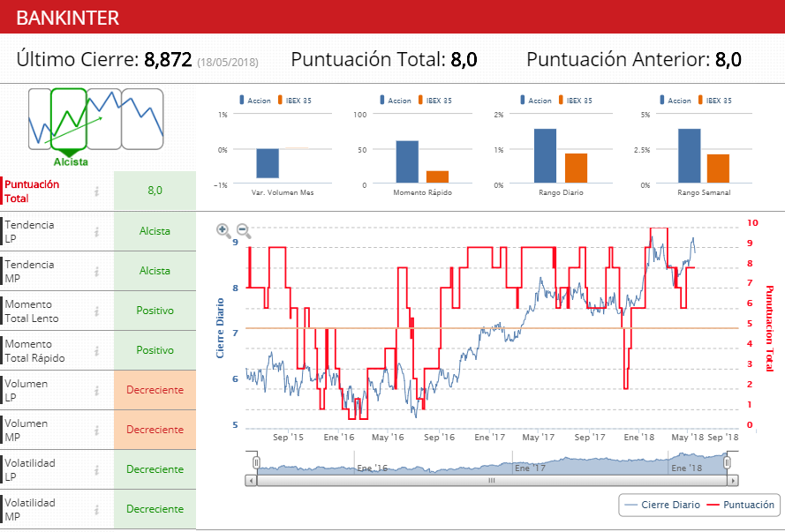
Task: Click the date (18/05/2018) next to closing price
Action: [228, 63]
